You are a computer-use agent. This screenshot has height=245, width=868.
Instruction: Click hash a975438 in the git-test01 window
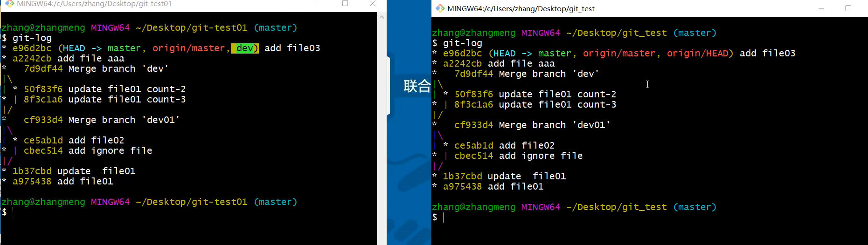click(32, 181)
